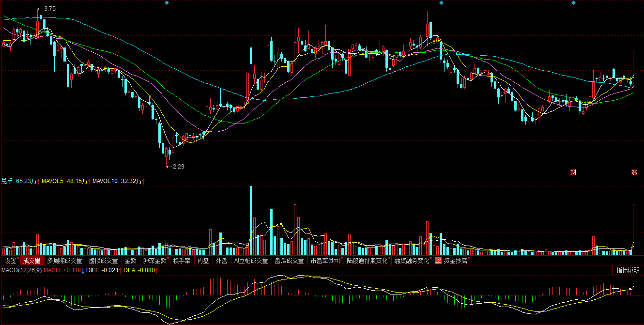
Task: Click the MAVOL5 volume average label
Action: click(65, 181)
